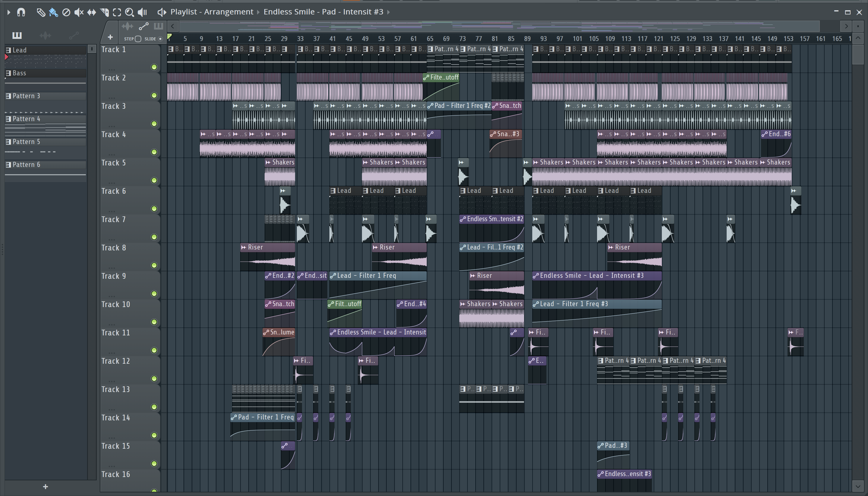868x496 pixels.
Task: Click right arrow of overview scrollbar
Action: click(846, 26)
